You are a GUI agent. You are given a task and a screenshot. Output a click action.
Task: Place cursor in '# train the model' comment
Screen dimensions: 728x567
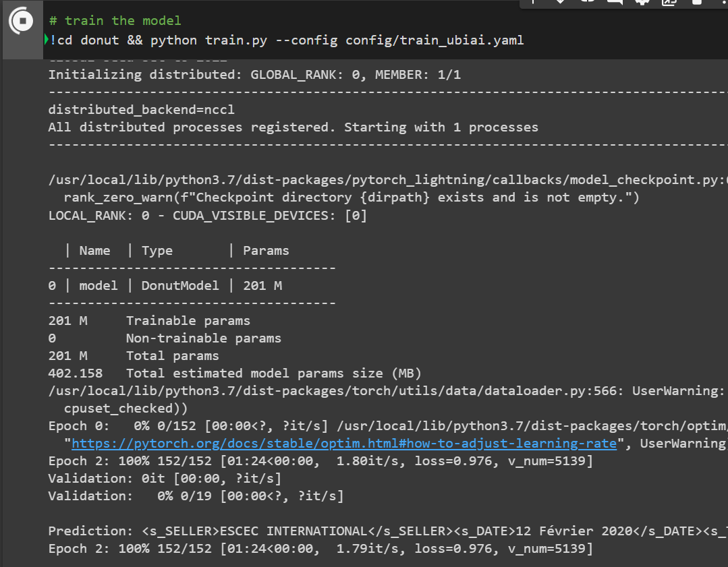(115, 22)
